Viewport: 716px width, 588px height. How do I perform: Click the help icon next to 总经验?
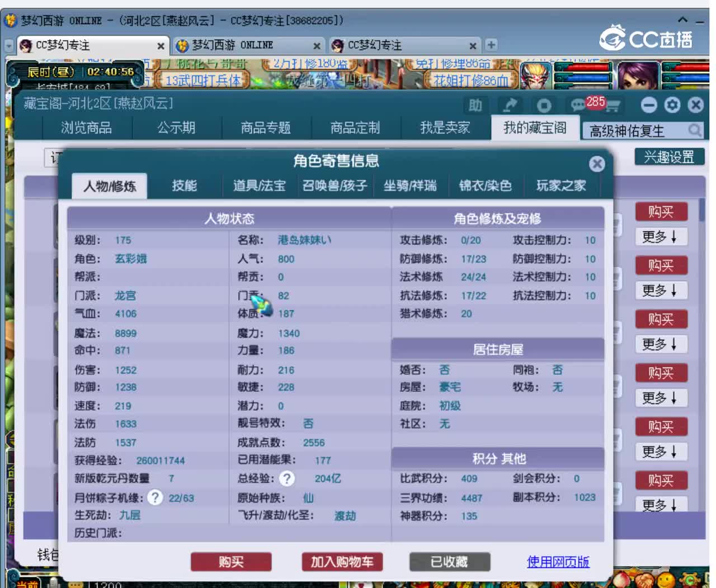287,478
